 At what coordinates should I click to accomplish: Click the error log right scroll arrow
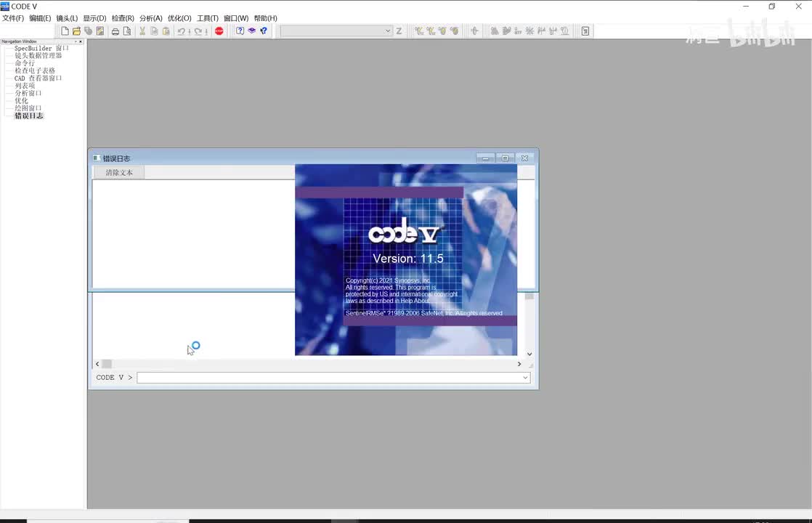pos(519,364)
